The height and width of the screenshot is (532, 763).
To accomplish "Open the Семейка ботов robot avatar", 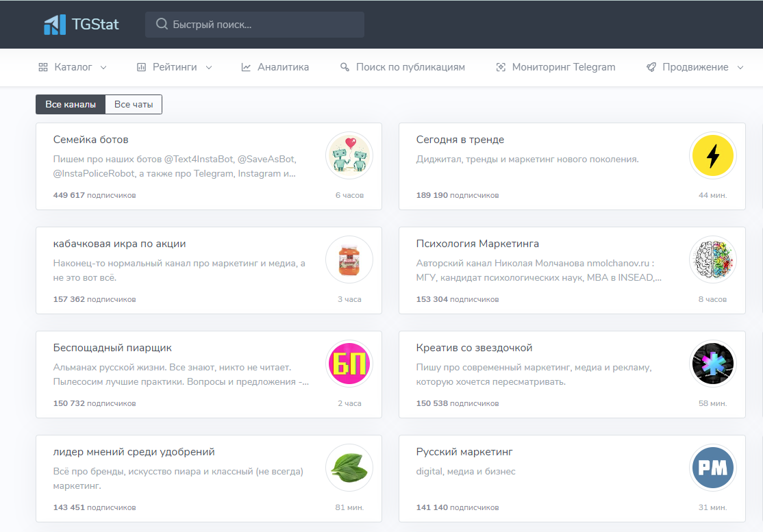I will pos(349,156).
